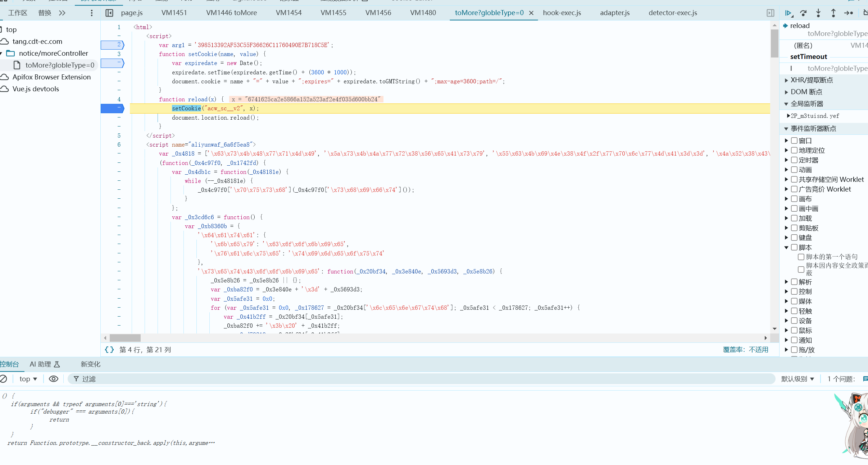Expand 2P_m3tuisnd.yef listener entry

coord(789,116)
